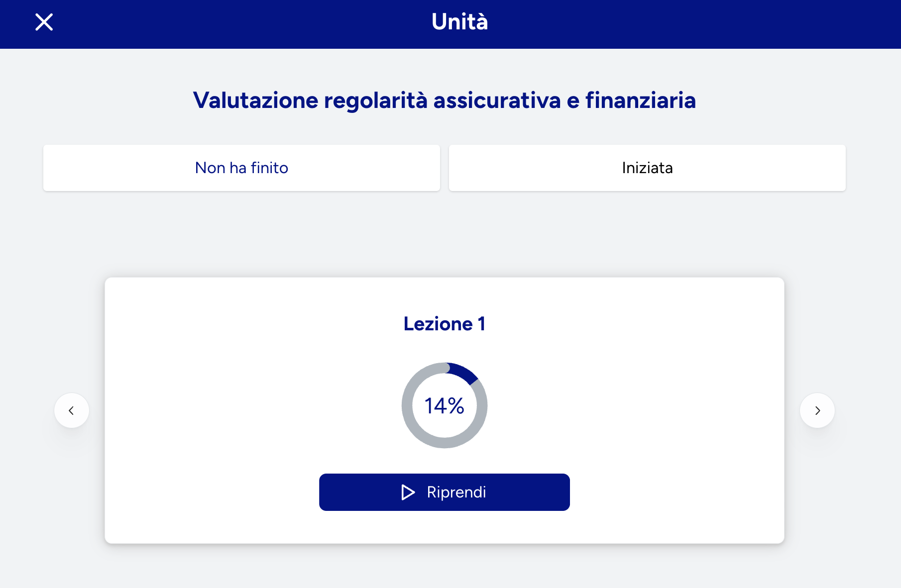Advance to the next lesson with right chevron
Image resolution: width=901 pixels, height=588 pixels.
click(817, 410)
